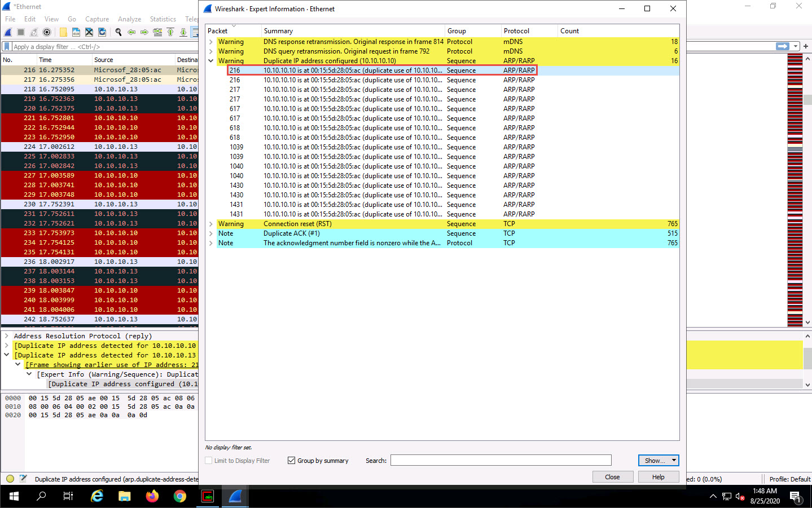Stop capturing packets with the square icon
812x508 pixels.
tap(21, 32)
